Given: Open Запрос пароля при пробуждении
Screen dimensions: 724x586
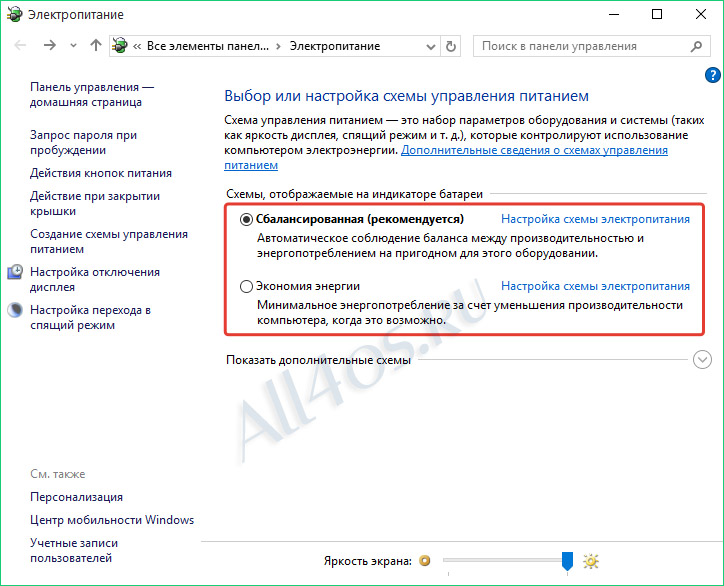Looking at the screenshot, I should (83, 143).
